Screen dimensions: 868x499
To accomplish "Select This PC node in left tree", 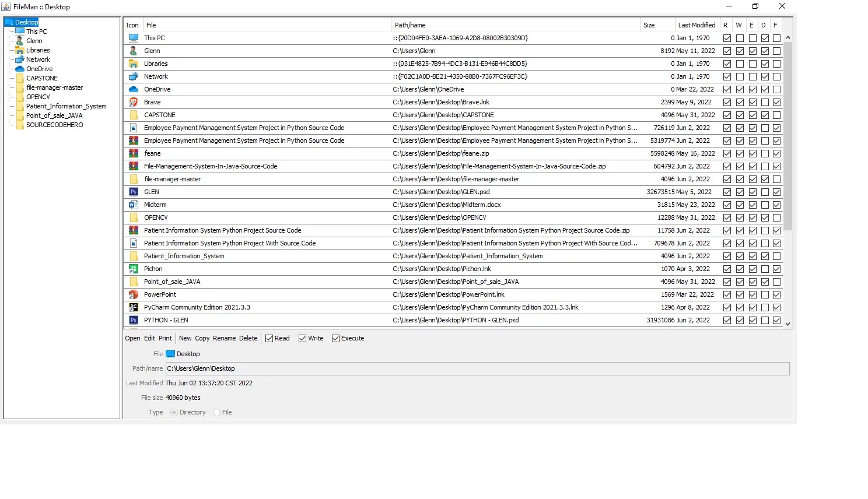I will [36, 31].
